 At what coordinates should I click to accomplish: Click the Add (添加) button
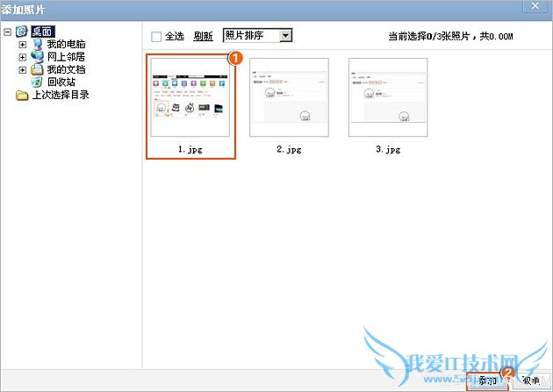pyautogui.click(x=487, y=381)
